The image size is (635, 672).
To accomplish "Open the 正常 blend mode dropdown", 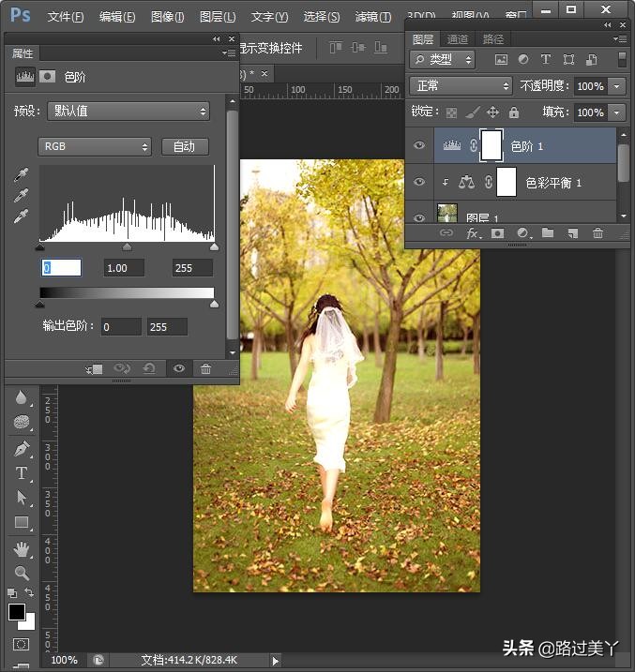I will point(461,85).
